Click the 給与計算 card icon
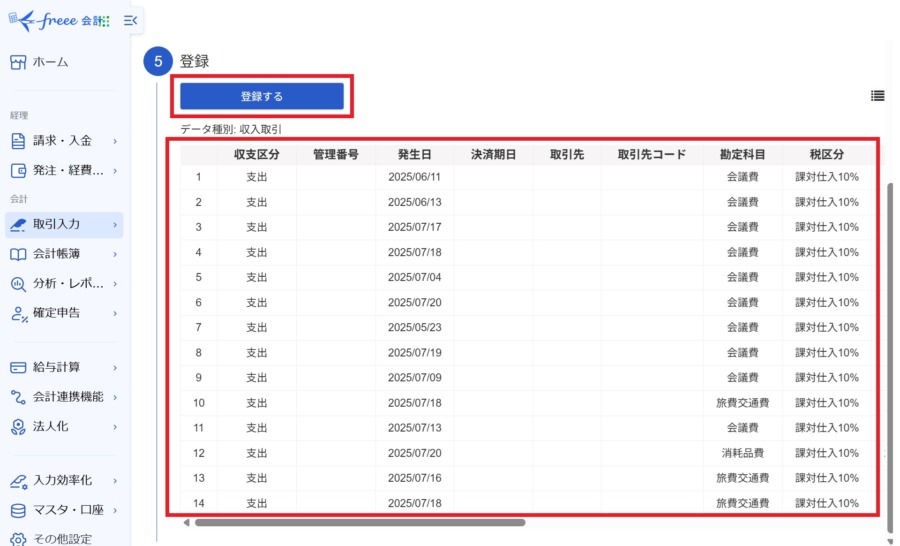 click(x=18, y=367)
